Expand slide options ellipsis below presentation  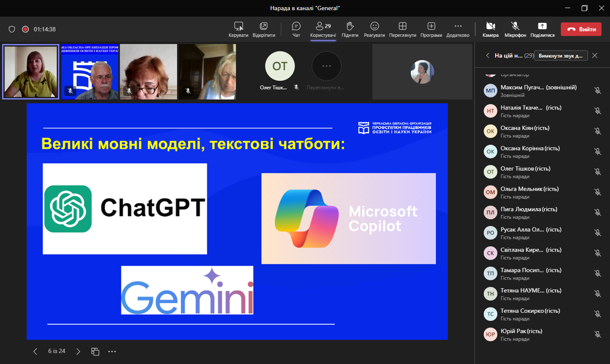[112, 351]
